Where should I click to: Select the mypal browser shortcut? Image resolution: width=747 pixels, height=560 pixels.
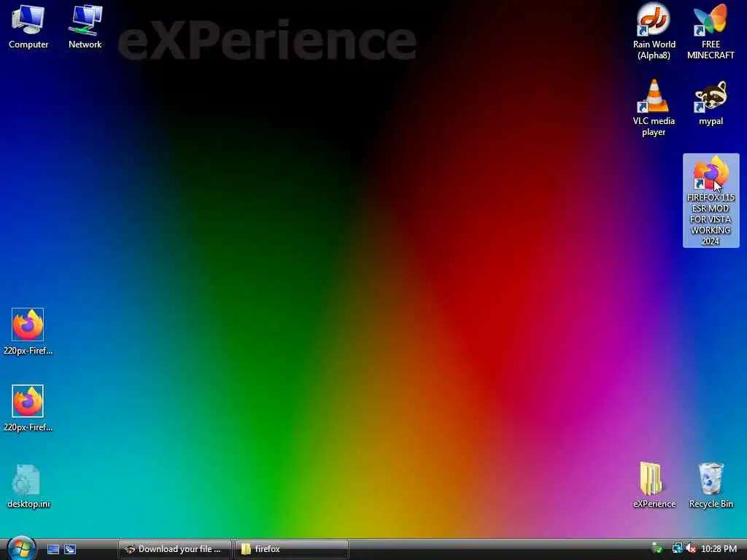point(711,103)
